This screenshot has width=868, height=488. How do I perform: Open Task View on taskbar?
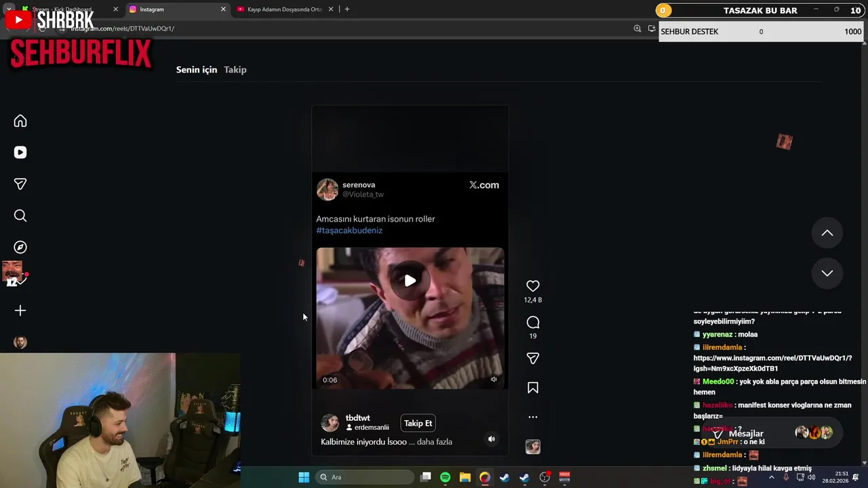click(x=425, y=477)
